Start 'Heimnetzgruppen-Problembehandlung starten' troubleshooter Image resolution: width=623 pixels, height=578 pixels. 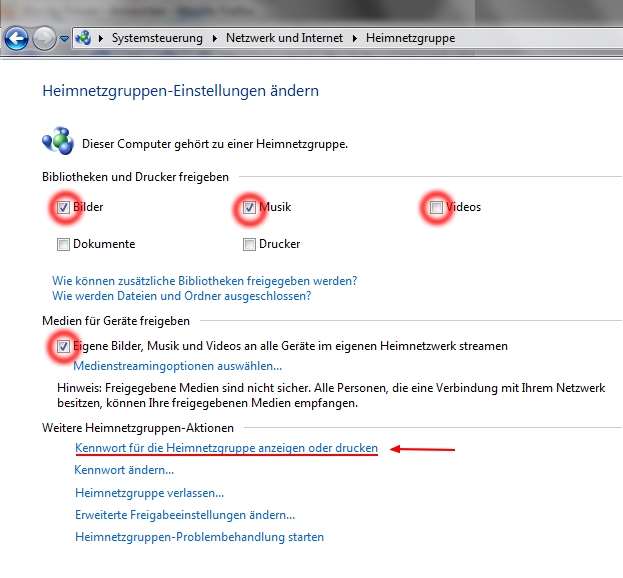(x=199, y=537)
